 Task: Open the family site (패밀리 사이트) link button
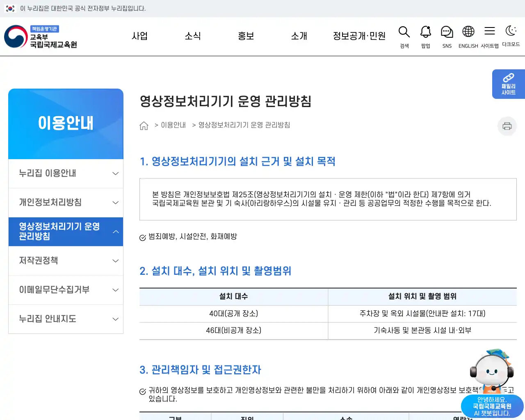(x=509, y=84)
